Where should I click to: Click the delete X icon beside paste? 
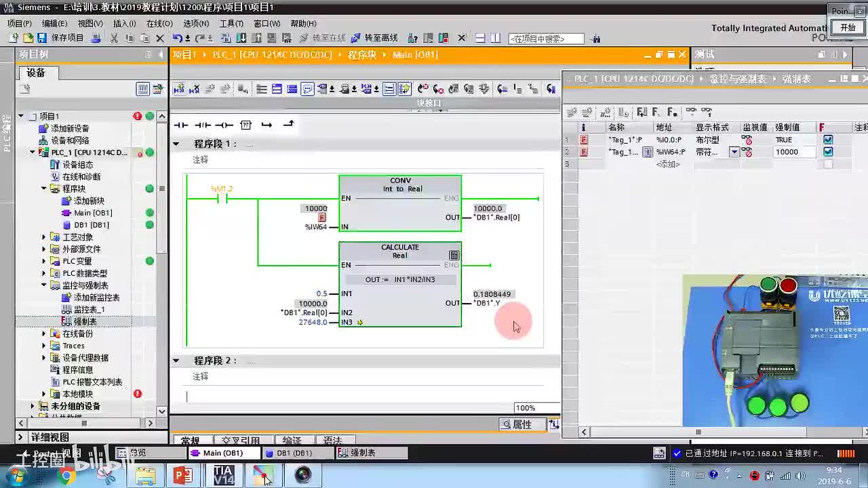pos(160,38)
